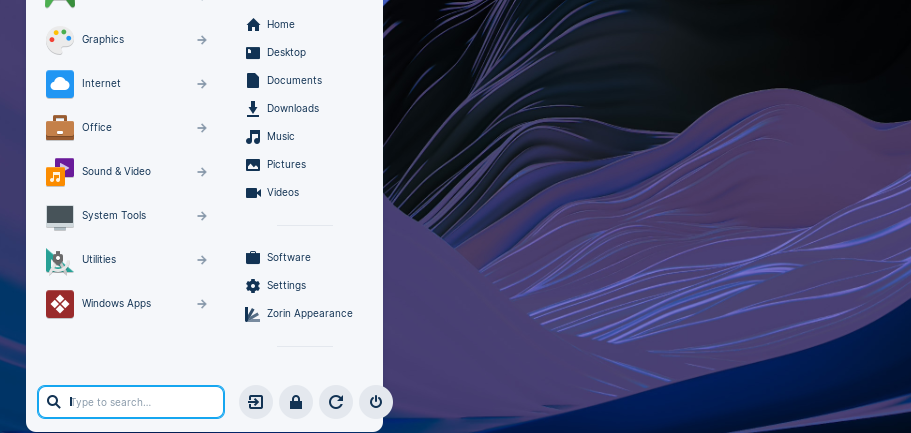Open the Pictures folder link
911x433 pixels.
point(286,164)
